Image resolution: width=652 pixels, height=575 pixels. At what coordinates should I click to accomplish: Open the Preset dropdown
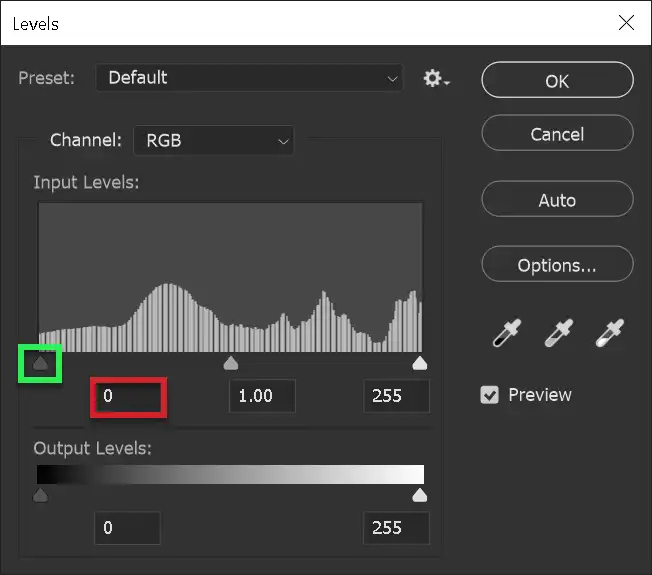click(x=249, y=78)
